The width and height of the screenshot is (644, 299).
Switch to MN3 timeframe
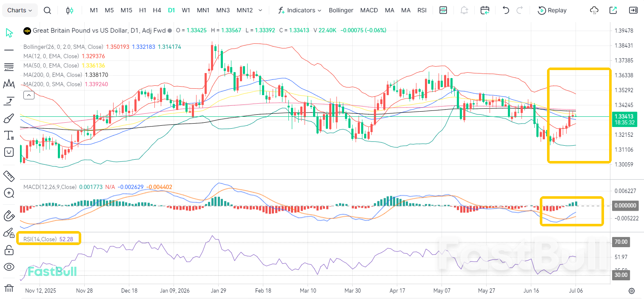[x=223, y=10]
